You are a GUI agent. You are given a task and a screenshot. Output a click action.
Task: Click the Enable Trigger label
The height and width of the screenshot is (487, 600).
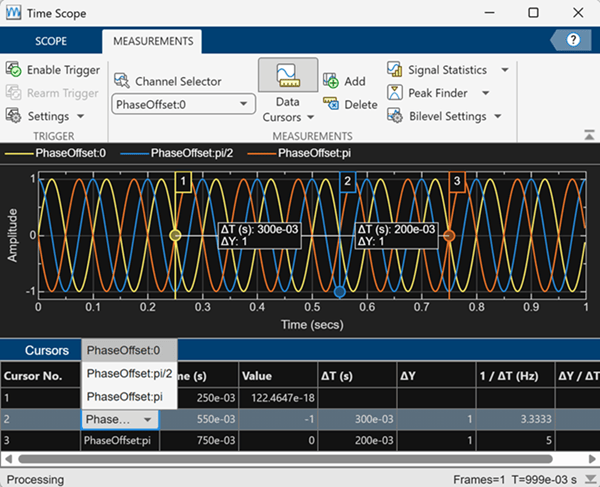(x=63, y=70)
